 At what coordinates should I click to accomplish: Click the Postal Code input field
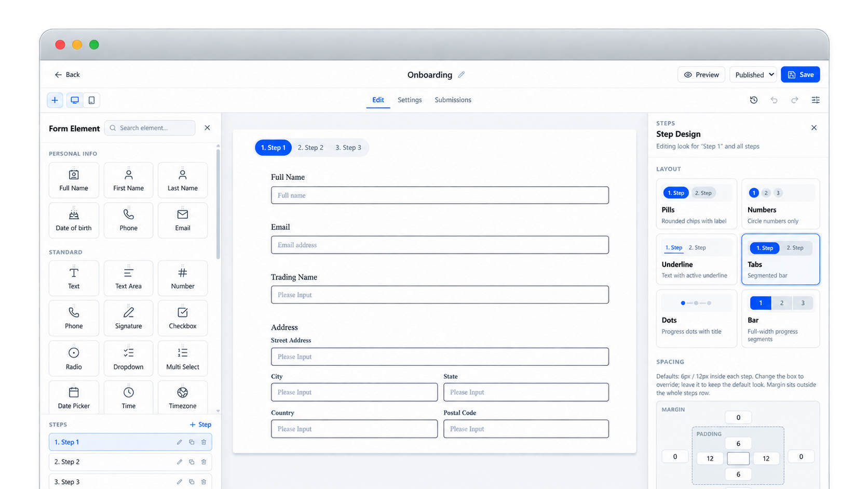pyautogui.click(x=526, y=429)
